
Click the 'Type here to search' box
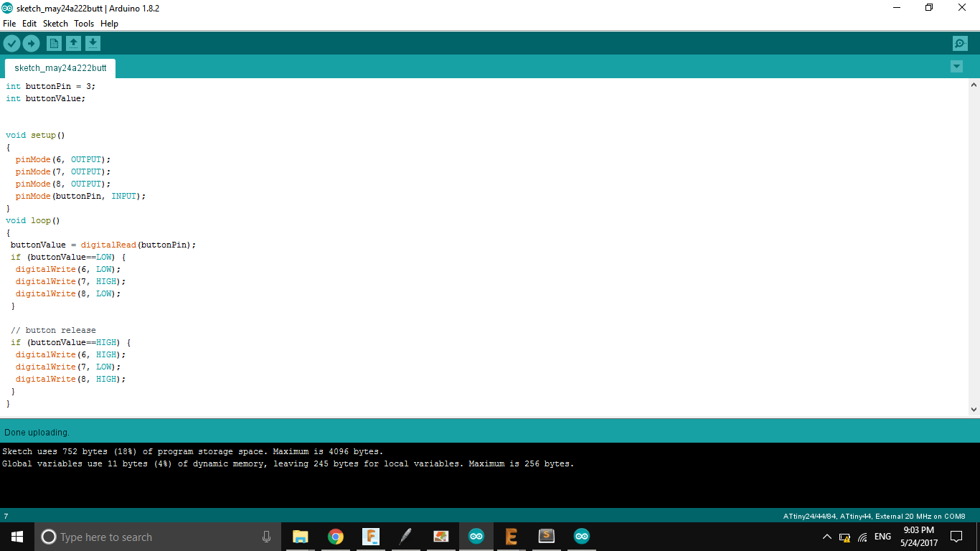(158, 537)
